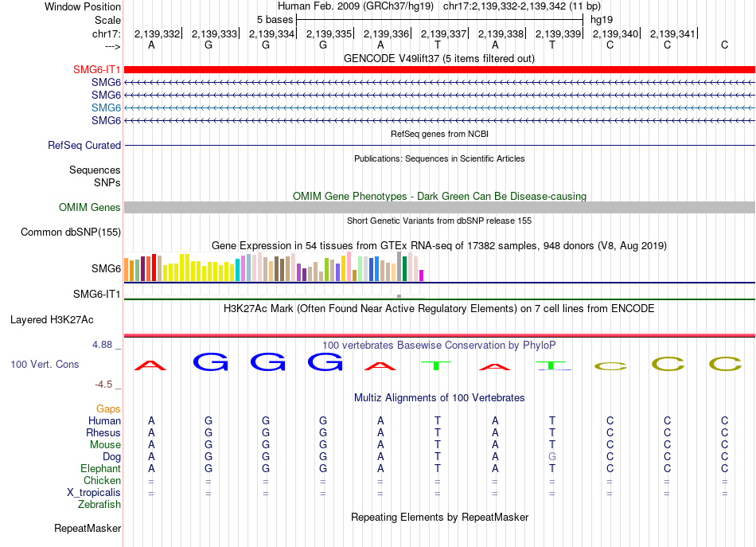Select the X_tropicalis species row label

pyautogui.click(x=94, y=493)
